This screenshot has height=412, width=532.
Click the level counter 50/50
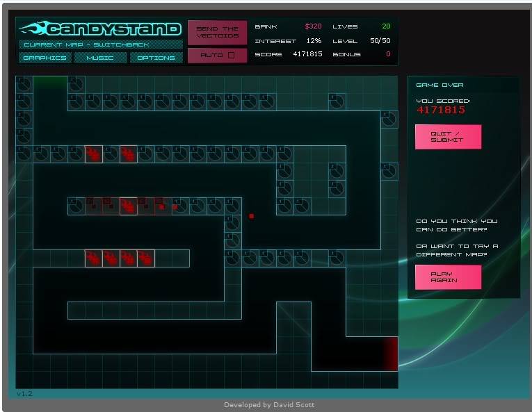380,41
